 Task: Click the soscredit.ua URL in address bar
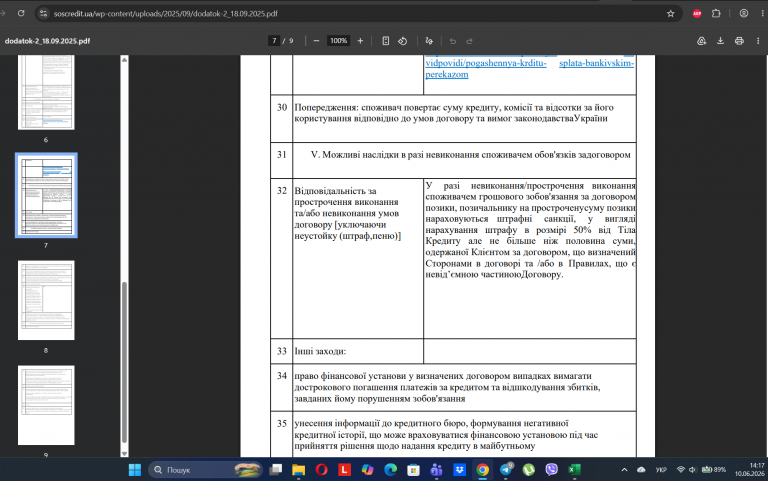pyautogui.click(x=166, y=14)
